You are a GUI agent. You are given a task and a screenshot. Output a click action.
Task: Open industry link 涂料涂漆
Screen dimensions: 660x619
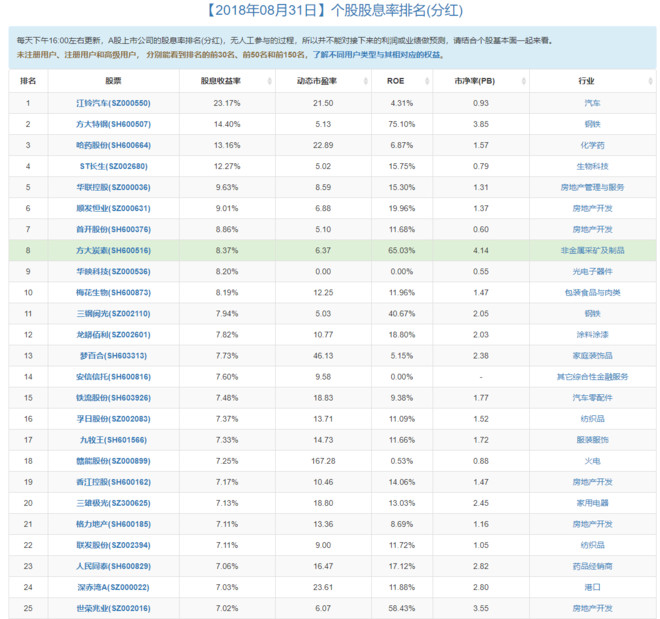point(592,335)
